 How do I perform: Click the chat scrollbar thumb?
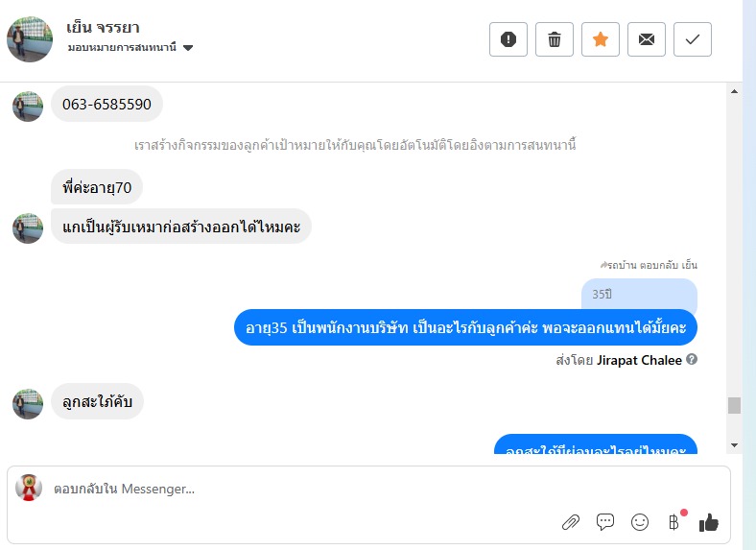(734, 405)
